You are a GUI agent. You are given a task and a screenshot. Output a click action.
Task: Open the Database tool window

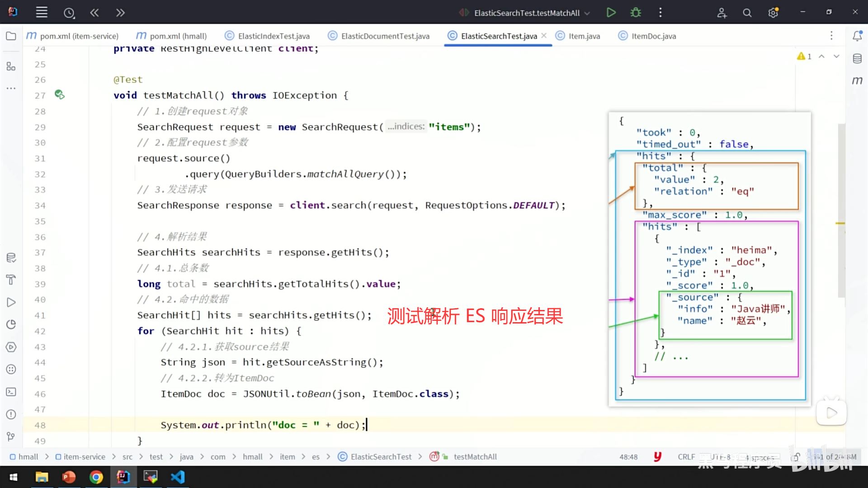pos(857,58)
